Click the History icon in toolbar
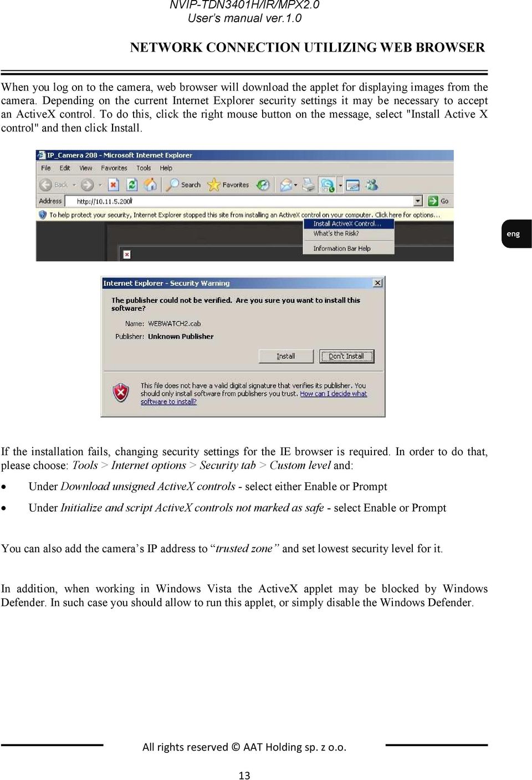The height and width of the screenshot is (780, 532). [x=263, y=185]
